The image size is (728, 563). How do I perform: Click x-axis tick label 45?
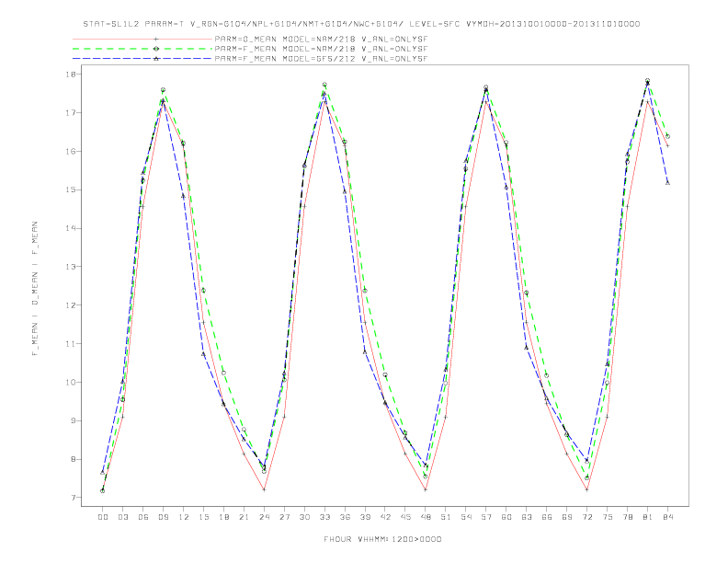405,517
